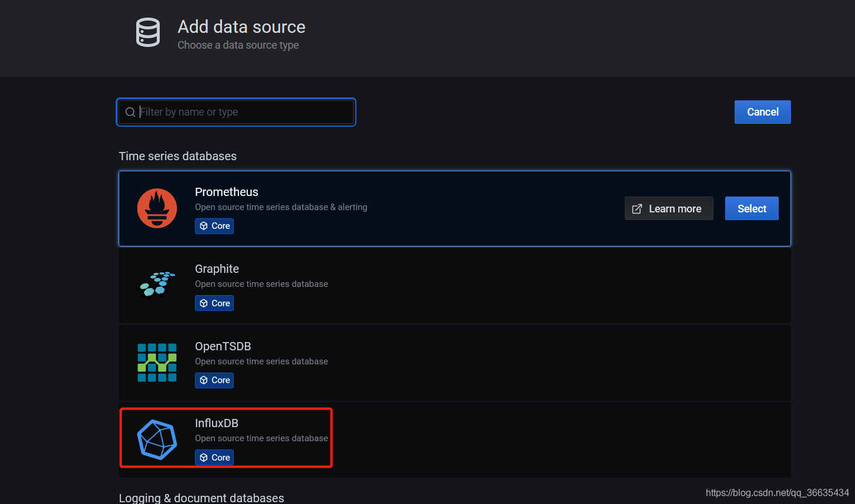Click the Logging & document databases heading

(201, 498)
